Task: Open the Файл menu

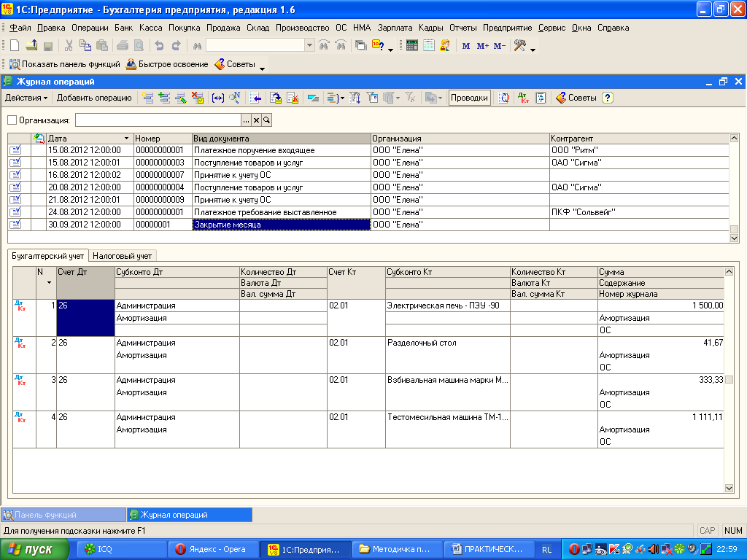Action: 20,28
